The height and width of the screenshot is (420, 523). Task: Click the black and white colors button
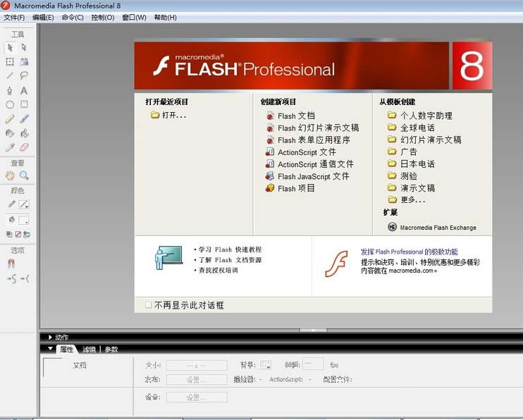pyautogui.click(x=9, y=234)
